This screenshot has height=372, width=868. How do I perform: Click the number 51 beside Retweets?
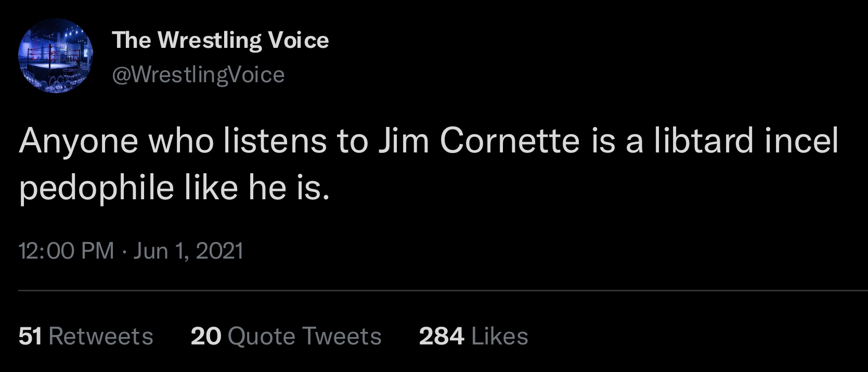[x=30, y=336]
